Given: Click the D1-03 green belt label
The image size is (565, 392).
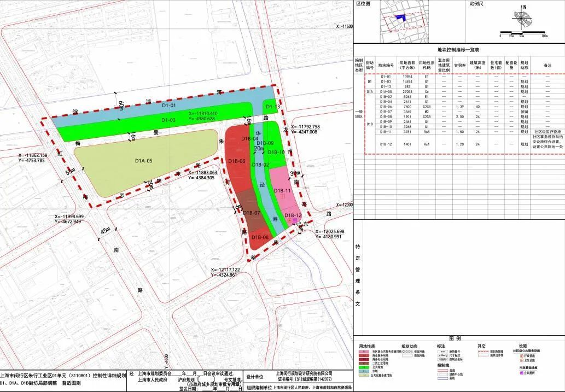Looking at the screenshot, I should 168,120.
